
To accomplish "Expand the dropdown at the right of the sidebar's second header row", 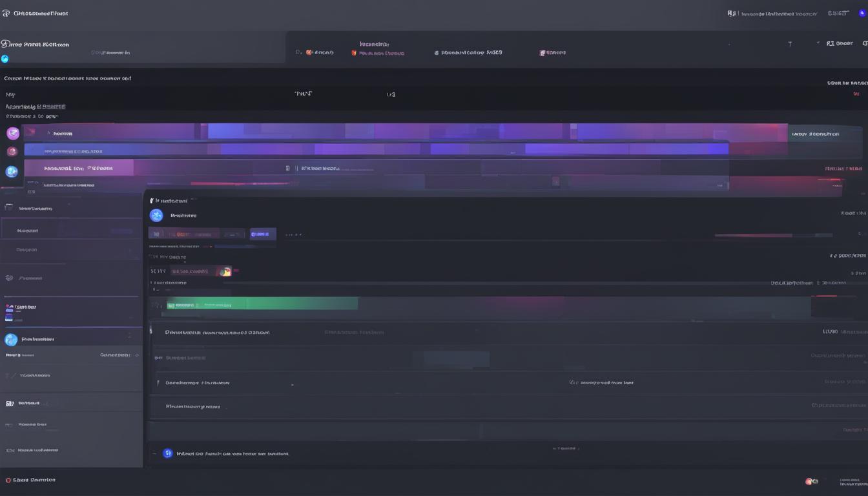I will tap(130, 250).
